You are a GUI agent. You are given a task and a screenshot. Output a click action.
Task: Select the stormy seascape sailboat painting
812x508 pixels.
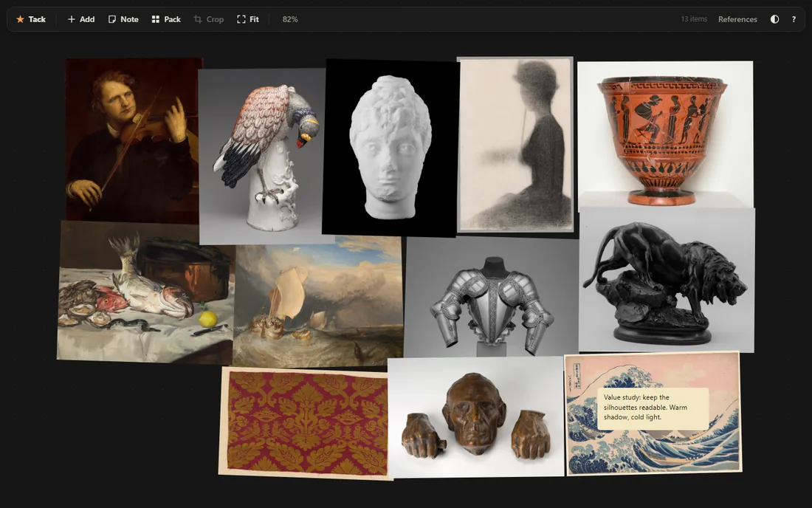point(318,301)
